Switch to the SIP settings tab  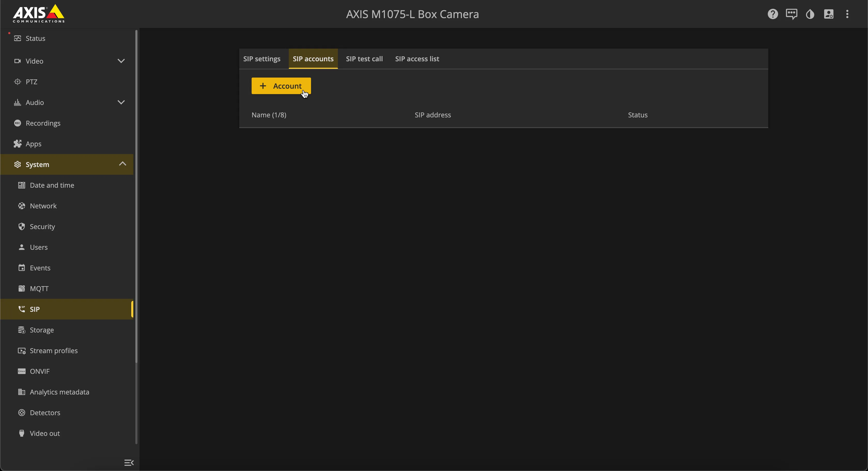coord(262,59)
